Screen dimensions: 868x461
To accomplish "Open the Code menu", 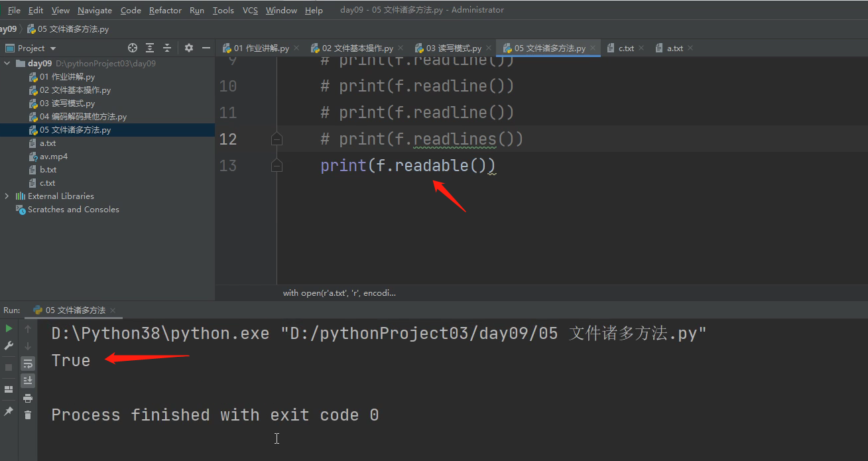I will pos(131,10).
